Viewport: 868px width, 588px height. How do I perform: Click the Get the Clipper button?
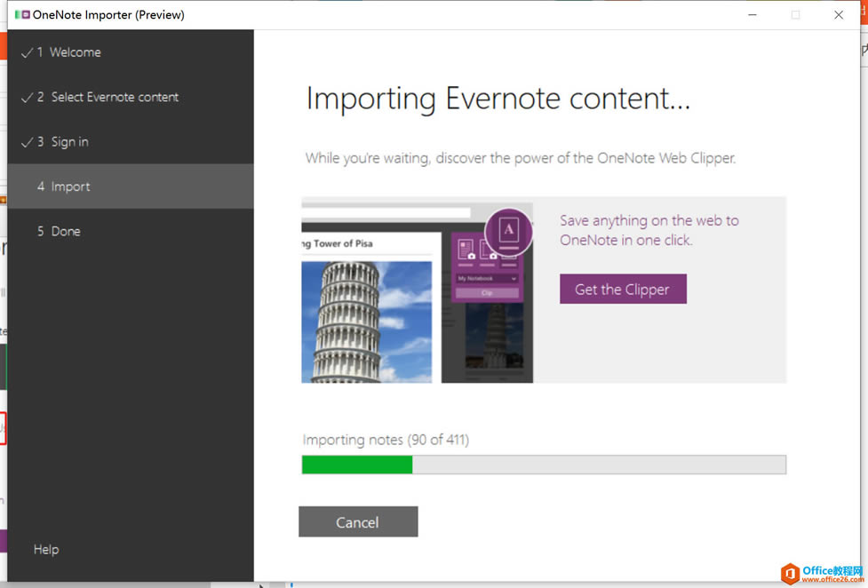point(623,289)
